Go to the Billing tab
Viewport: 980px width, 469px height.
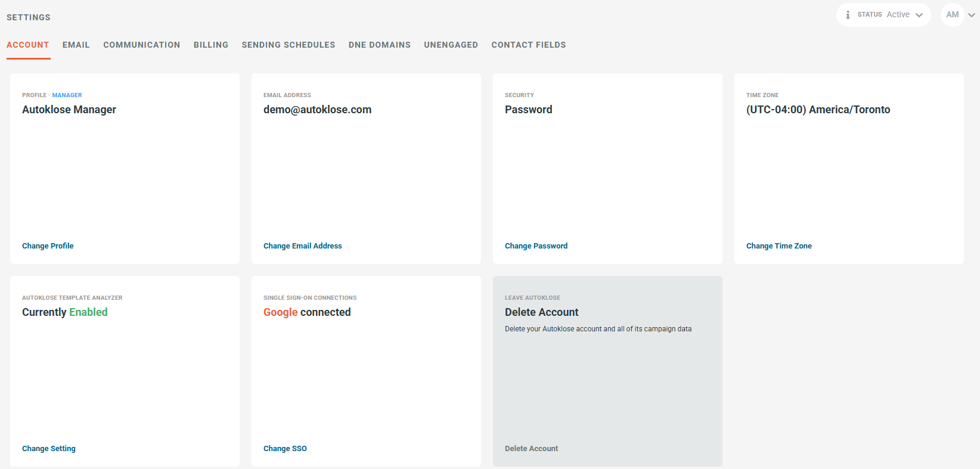(211, 45)
